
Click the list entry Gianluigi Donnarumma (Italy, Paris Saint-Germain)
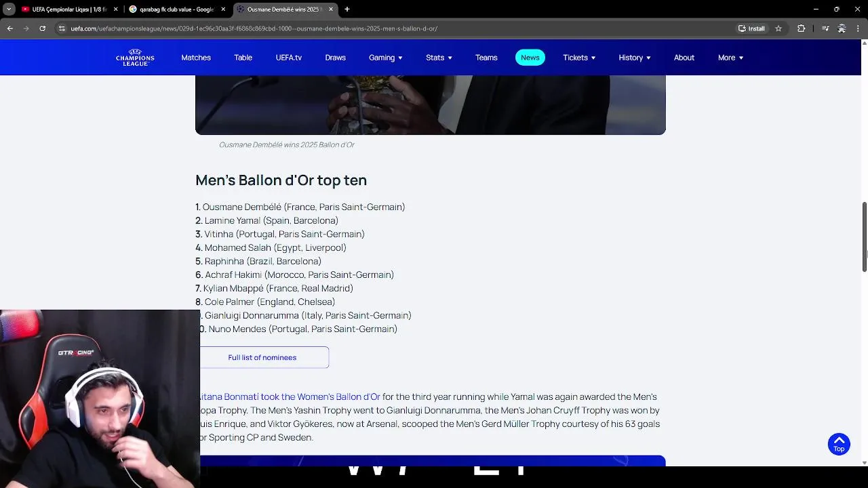[306, 315]
